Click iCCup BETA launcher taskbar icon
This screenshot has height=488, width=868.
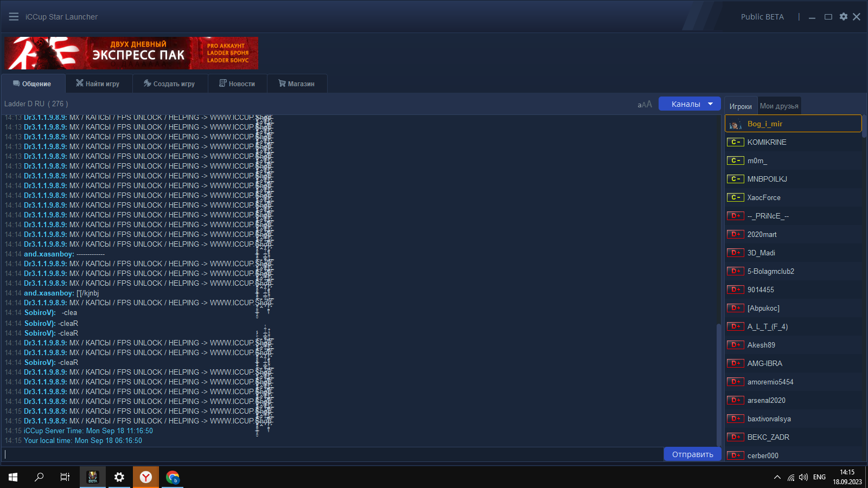tap(93, 477)
